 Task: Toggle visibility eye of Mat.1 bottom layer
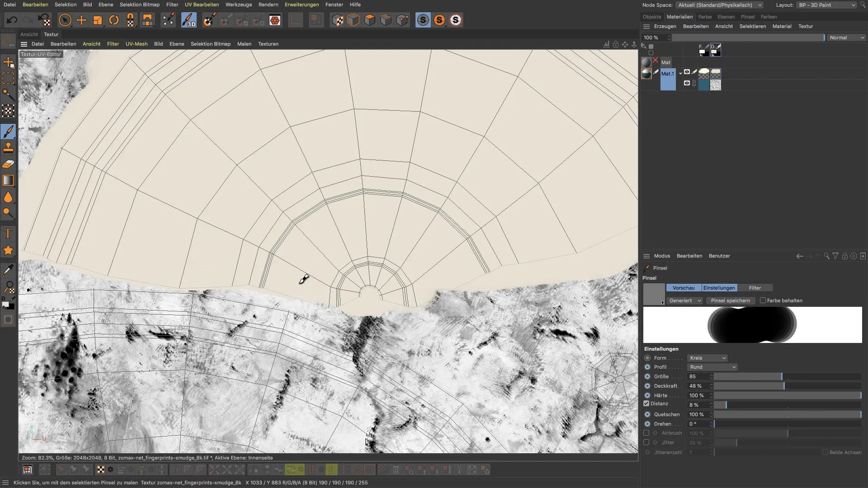point(687,83)
